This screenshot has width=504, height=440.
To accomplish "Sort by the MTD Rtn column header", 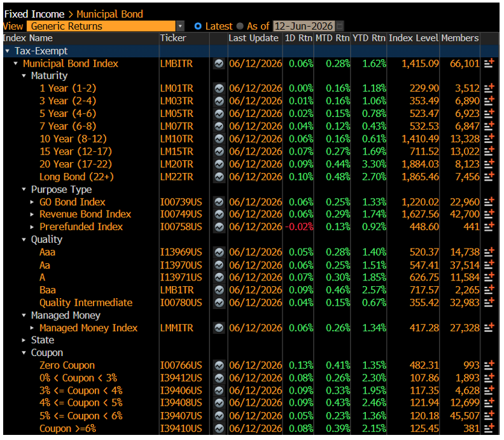I will (x=332, y=38).
